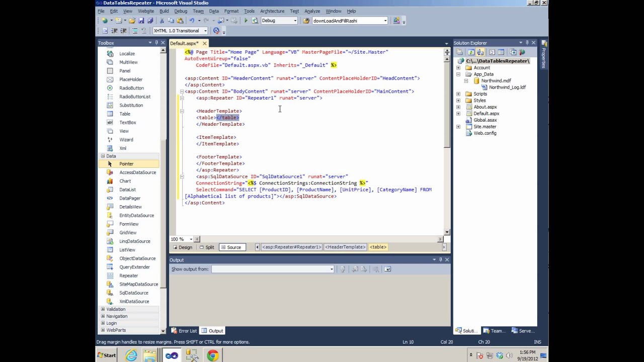644x362 pixels.
Task: Open the Architecture menu
Action: pyautogui.click(x=272, y=11)
